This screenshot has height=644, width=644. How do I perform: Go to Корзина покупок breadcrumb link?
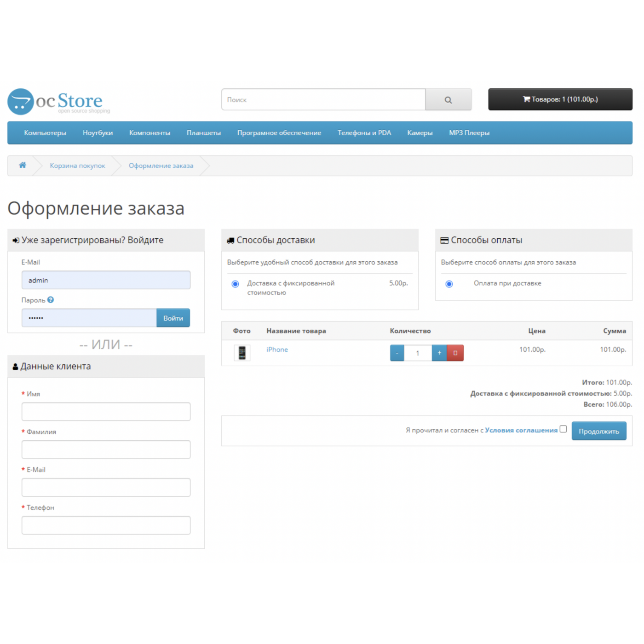(x=77, y=166)
